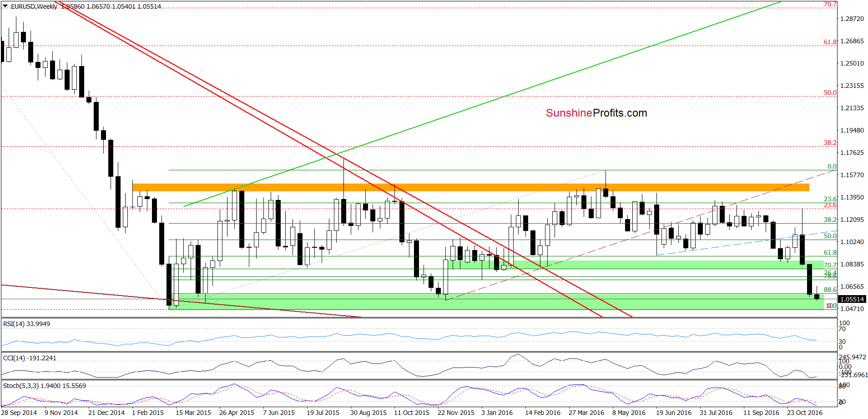Screen dimensions: 868x419
Task: Select the green 0.0 Fibonacci level label
Action: [x=832, y=166]
